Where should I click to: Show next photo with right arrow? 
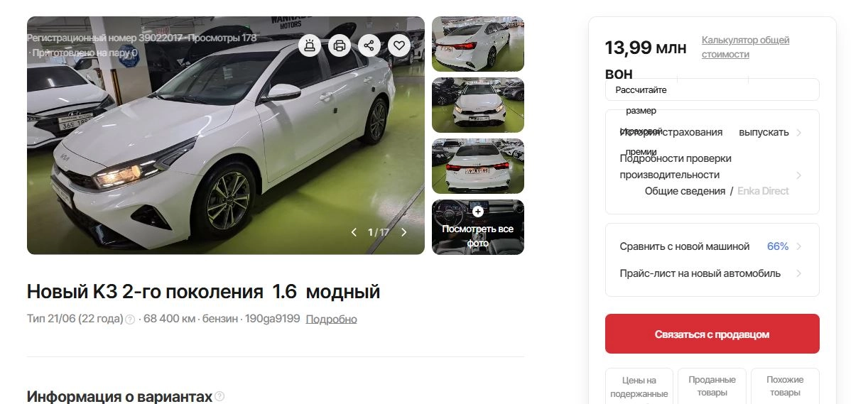pyautogui.click(x=404, y=232)
